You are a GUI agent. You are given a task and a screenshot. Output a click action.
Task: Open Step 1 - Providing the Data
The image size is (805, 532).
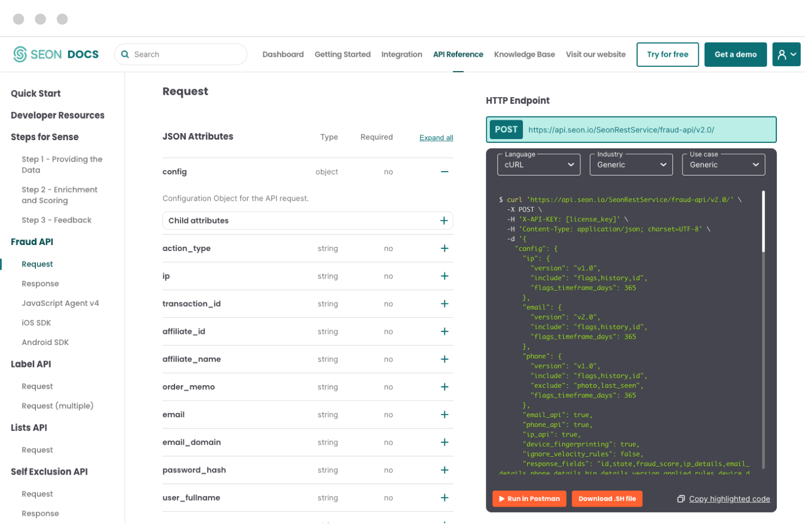tap(62, 164)
